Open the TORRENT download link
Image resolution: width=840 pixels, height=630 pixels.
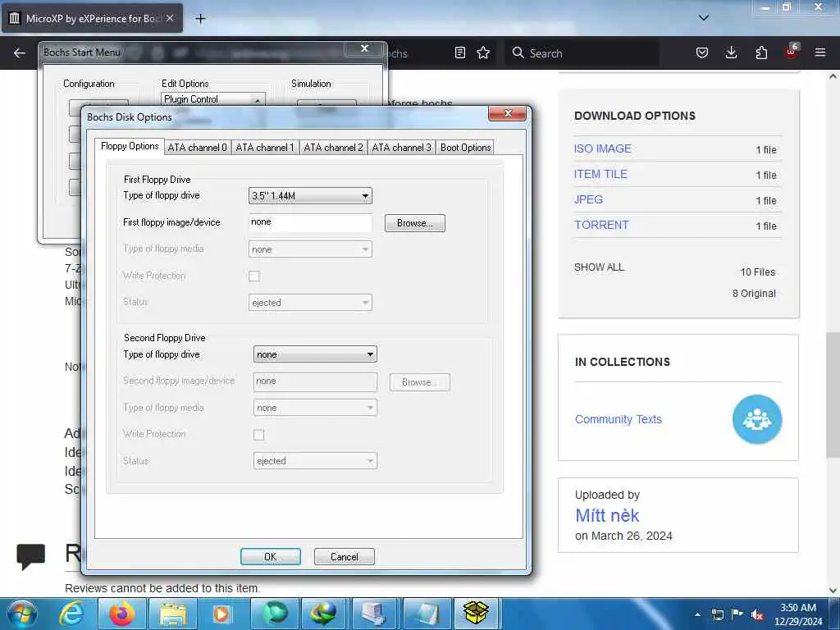601,225
